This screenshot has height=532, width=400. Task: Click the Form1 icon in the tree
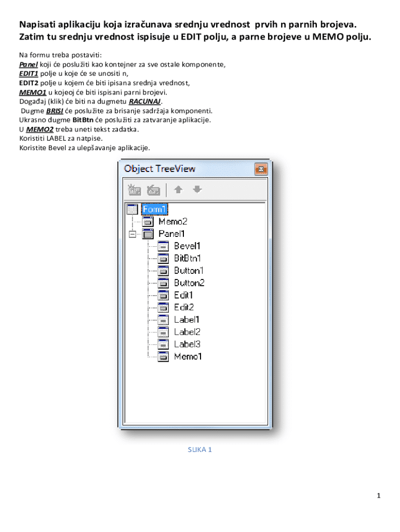click(x=133, y=209)
